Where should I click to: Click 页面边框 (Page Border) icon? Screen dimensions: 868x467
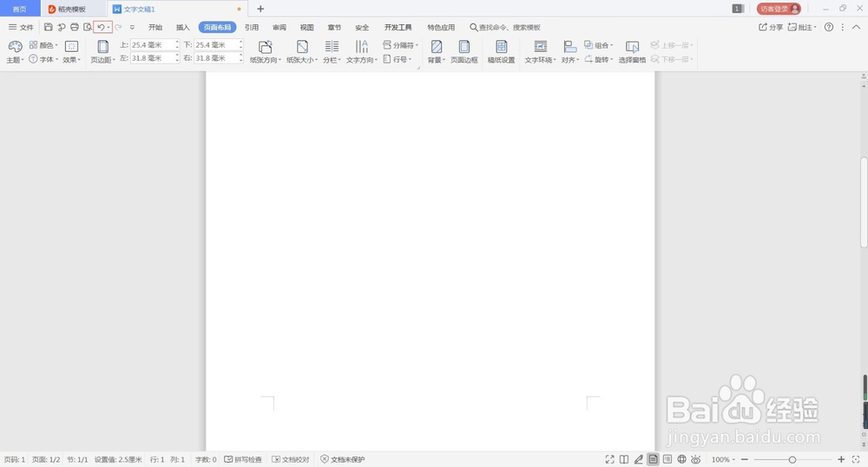point(464,52)
